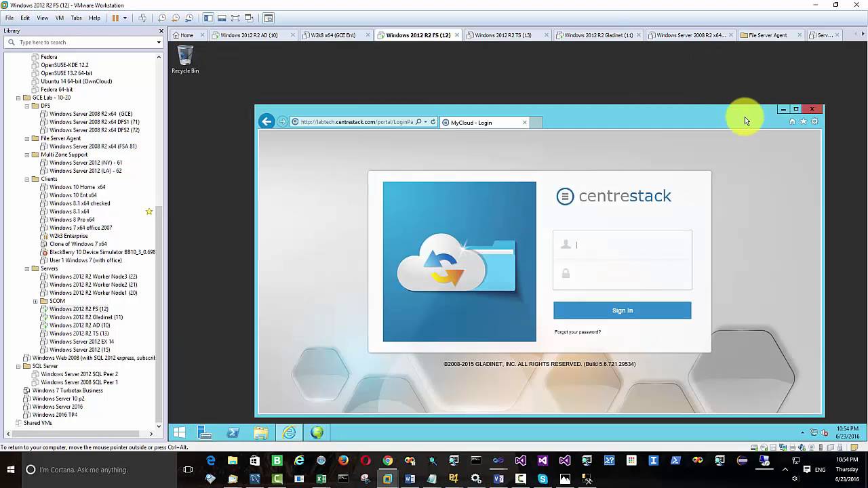Switch to Unity mode icon

[249, 18]
